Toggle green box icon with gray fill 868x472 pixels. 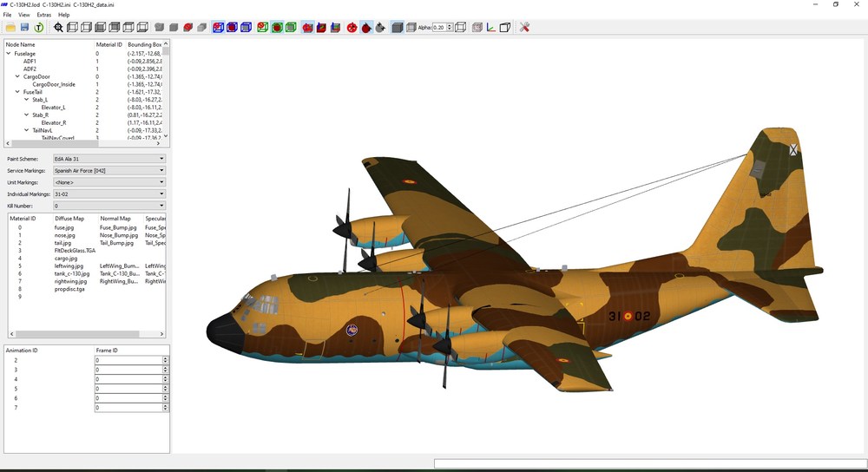pos(291,27)
